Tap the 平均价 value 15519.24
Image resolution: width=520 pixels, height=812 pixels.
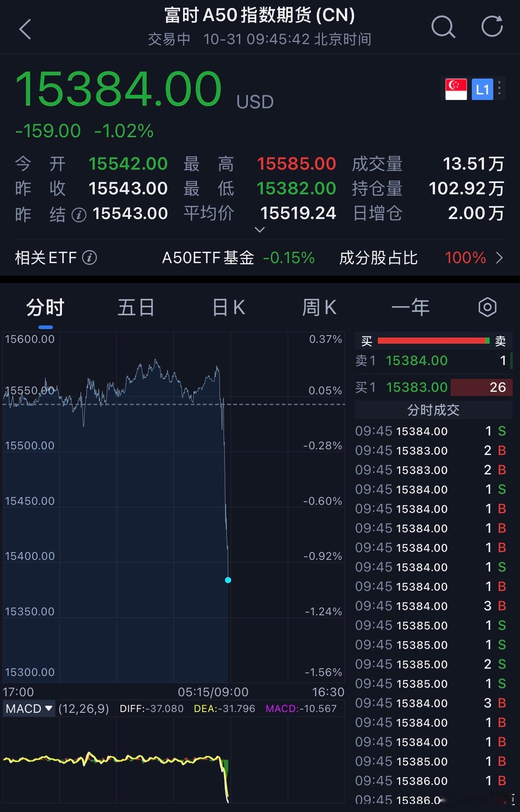298,213
